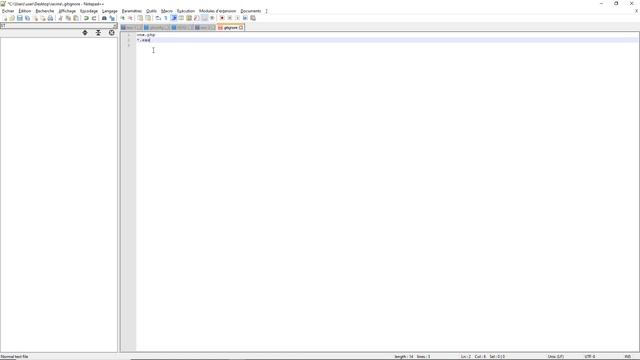The image size is (640, 360).
Task: Click the Ln / Col position status entry
Action: click(483, 357)
